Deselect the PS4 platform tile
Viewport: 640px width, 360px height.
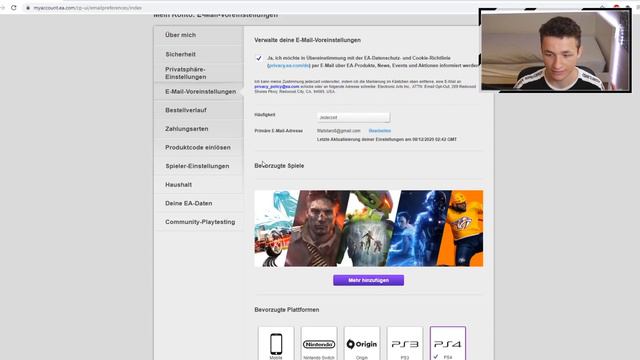tap(448, 344)
